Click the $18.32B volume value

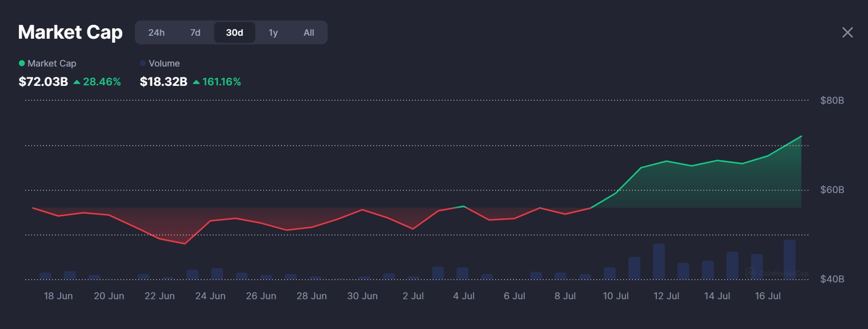tap(164, 82)
